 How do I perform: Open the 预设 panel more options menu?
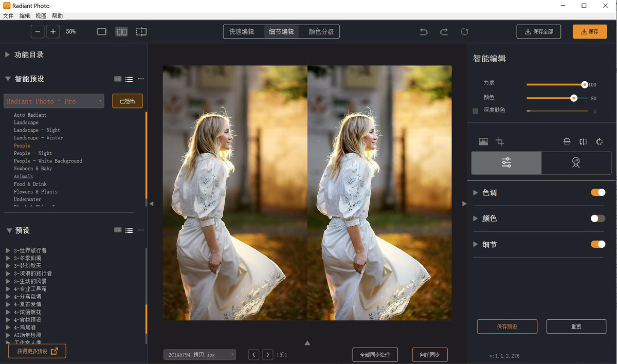tap(141, 230)
